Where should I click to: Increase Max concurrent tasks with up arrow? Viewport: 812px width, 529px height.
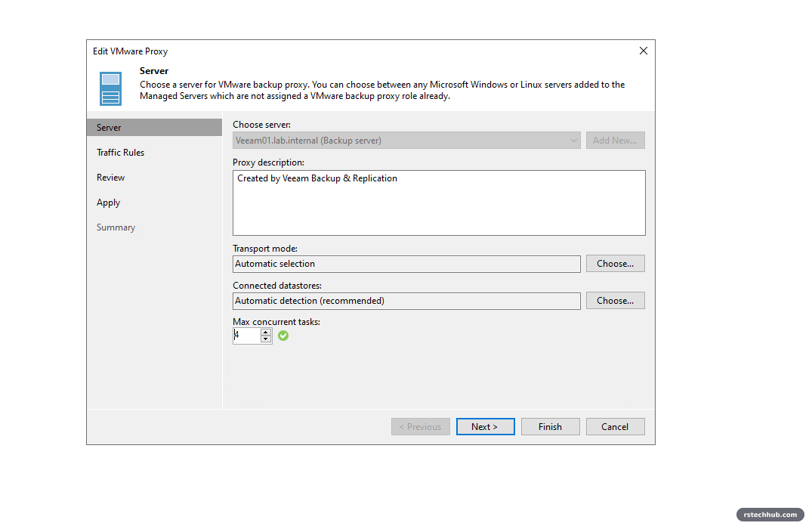click(266, 332)
